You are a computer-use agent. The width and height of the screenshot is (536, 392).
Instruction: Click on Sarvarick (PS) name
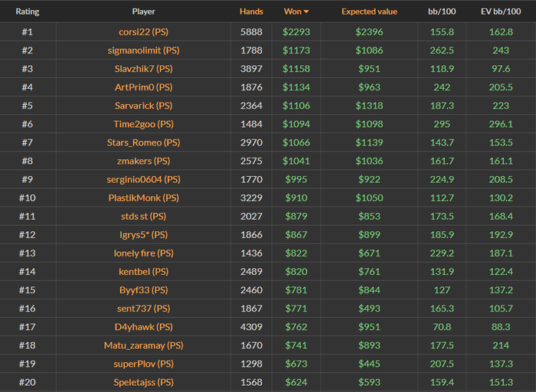[143, 106]
